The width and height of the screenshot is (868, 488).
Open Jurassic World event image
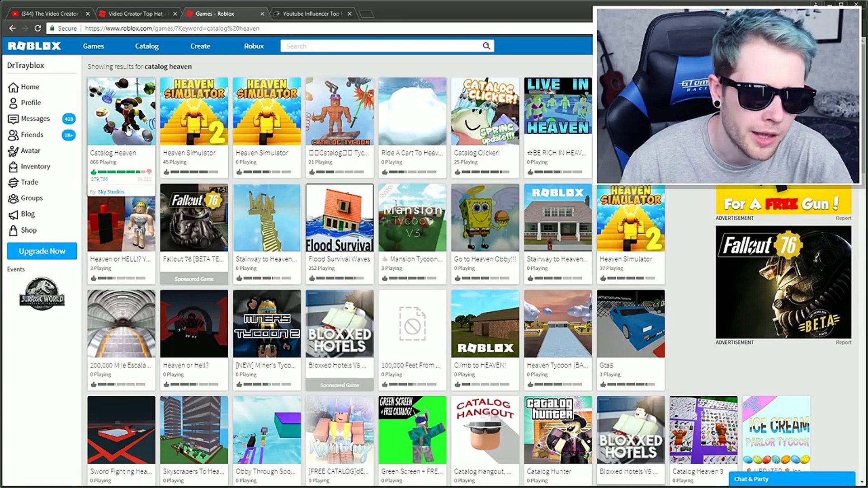point(42,294)
